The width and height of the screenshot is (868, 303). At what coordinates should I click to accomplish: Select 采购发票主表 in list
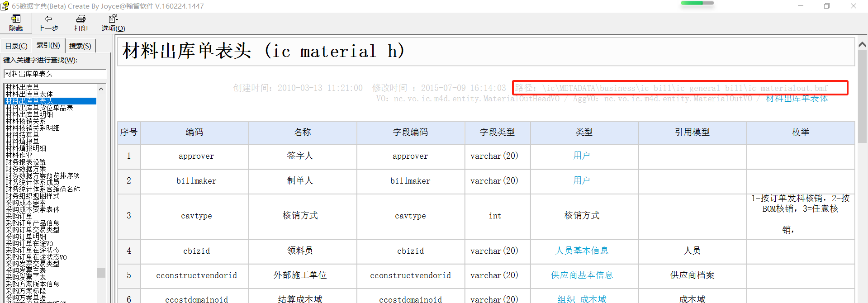pyautogui.click(x=25, y=270)
